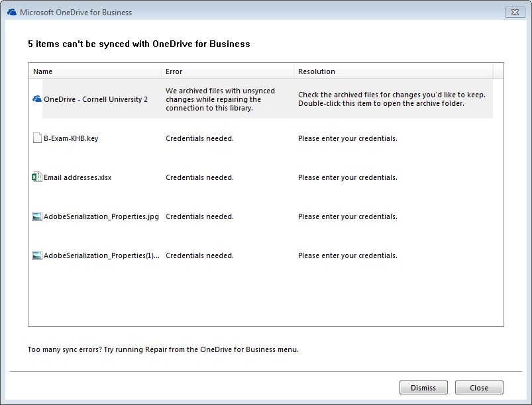The width and height of the screenshot is (532, 405).
Task: Click 'Credentials needed.' for AdobeSerialization_Properties.jpg
Action: tap(199, 216)
